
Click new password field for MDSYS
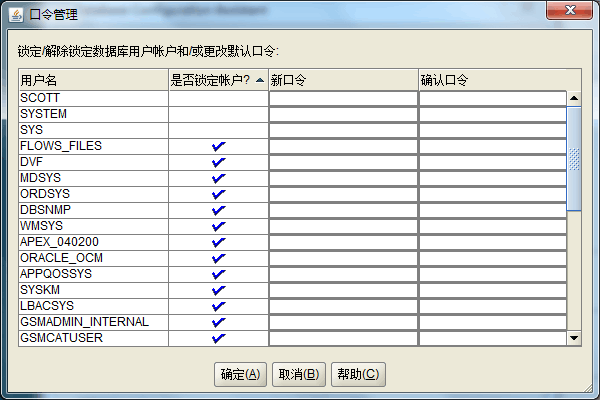coord(343,178)
